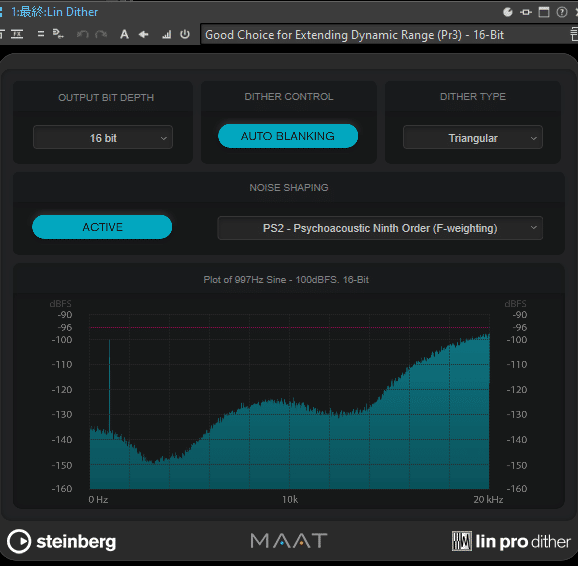The image size is (578, 566).
Task: Click the render in-place icon left of equals
Action: click(17, 34)
